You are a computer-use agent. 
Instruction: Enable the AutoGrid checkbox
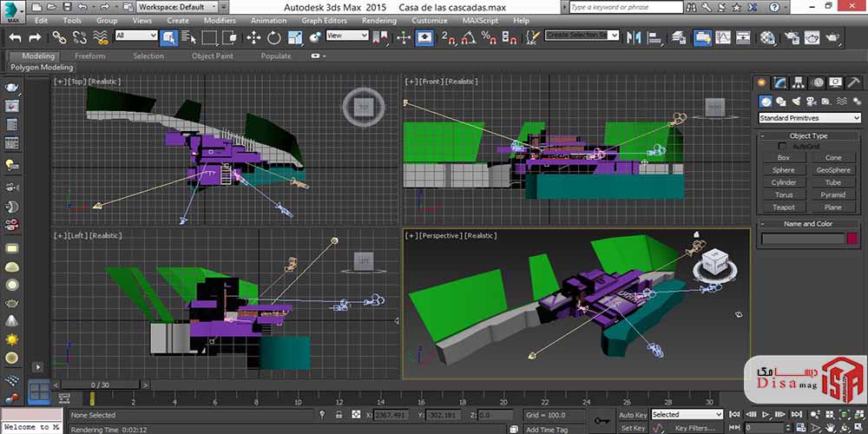[782, 146]
